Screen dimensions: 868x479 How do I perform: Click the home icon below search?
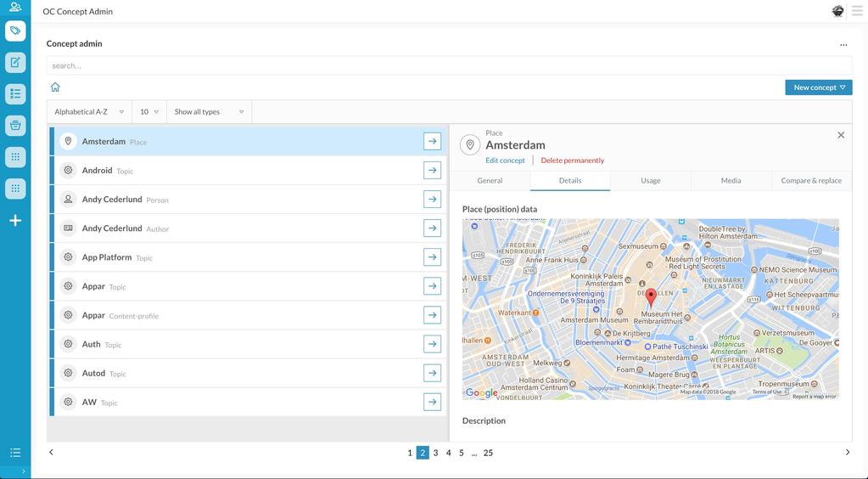[55, 87]
